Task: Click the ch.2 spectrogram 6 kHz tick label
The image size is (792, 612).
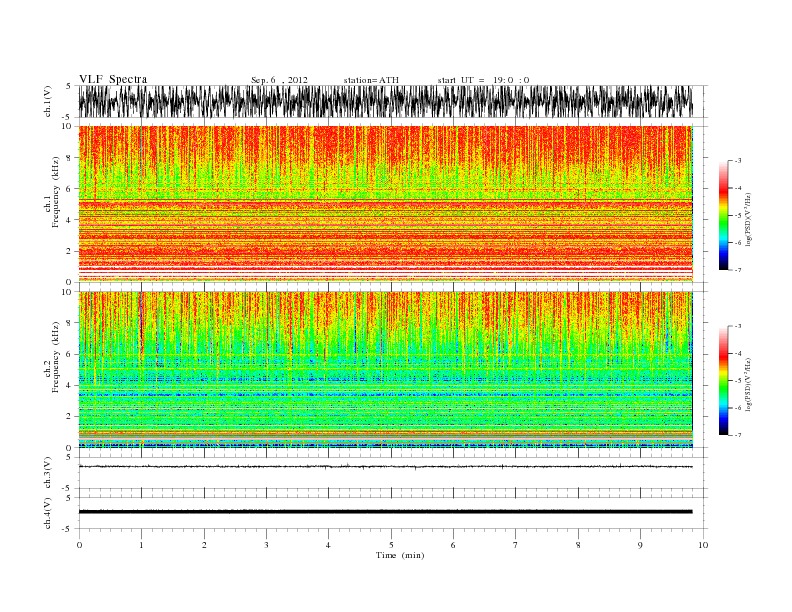Action: pyautogui.click(x=69, y=354)
